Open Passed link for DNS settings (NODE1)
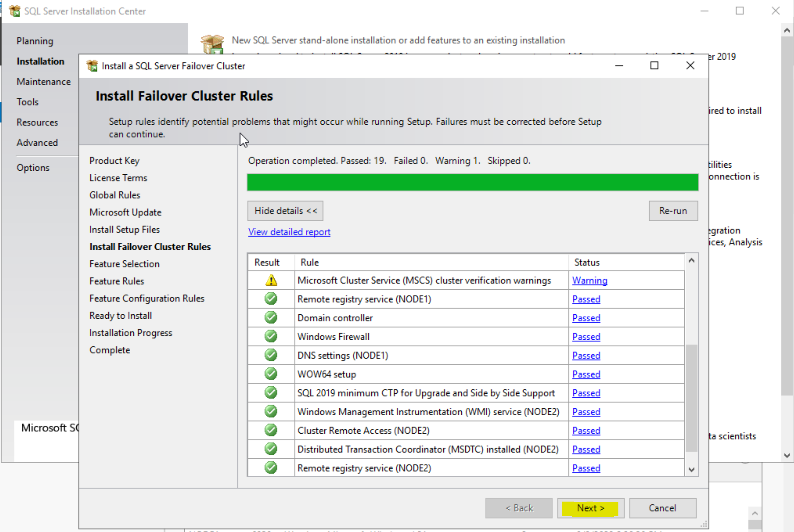This screenshot has width=794, height=532. point(586,356)
